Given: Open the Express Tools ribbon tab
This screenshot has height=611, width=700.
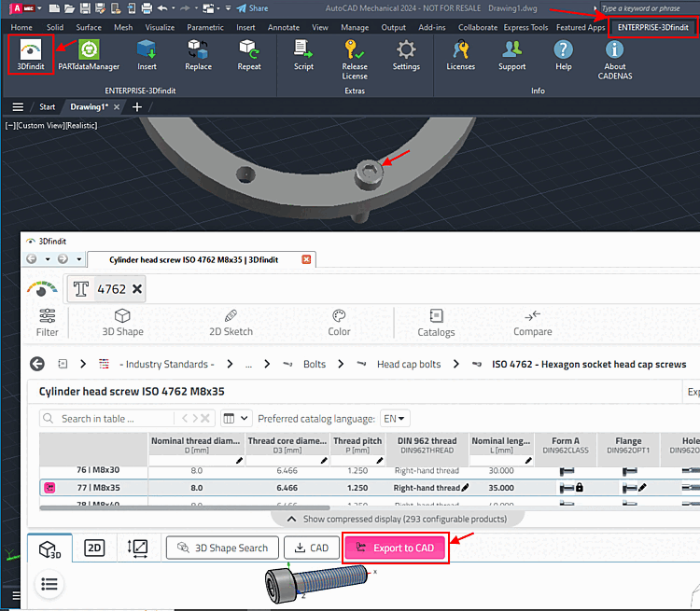Looking at the screenshot, I should pos(525,27).
